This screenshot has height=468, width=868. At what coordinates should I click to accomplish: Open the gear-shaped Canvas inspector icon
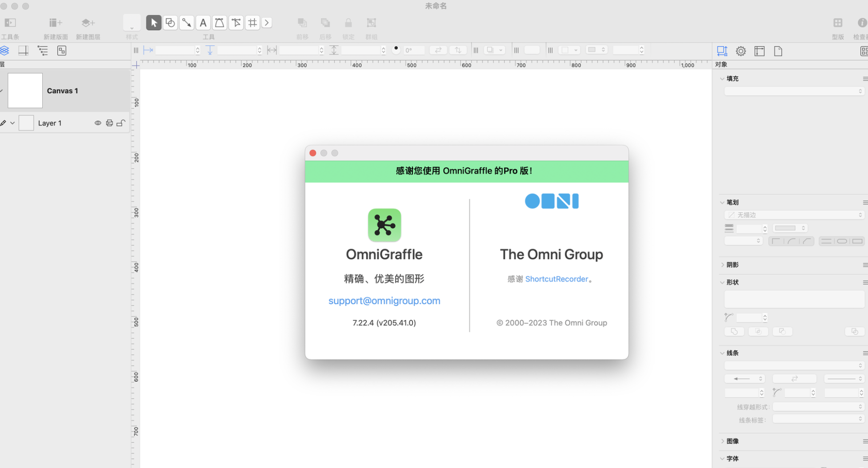pos(740,51)
